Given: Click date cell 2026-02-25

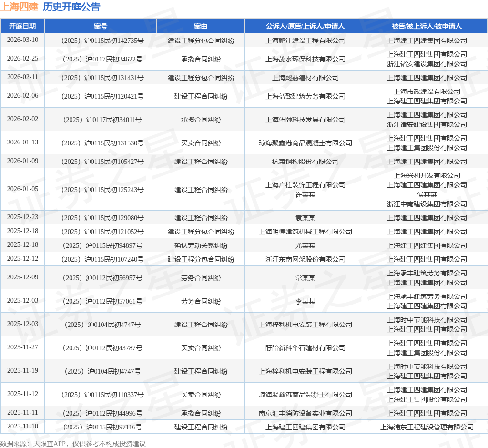Looking at the screenshot, I should point(23,59).
